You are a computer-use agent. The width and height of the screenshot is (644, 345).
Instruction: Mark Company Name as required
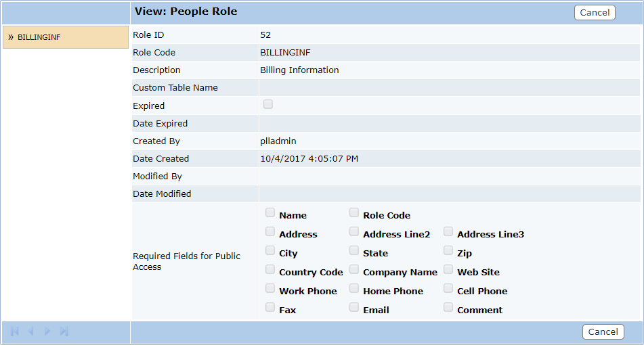[x=354, y=269]
